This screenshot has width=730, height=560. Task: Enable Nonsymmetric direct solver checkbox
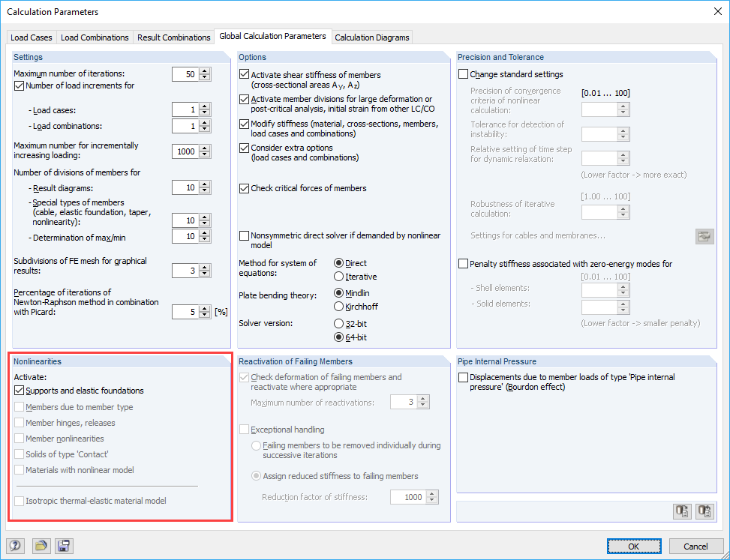click(x=244, y=236)
